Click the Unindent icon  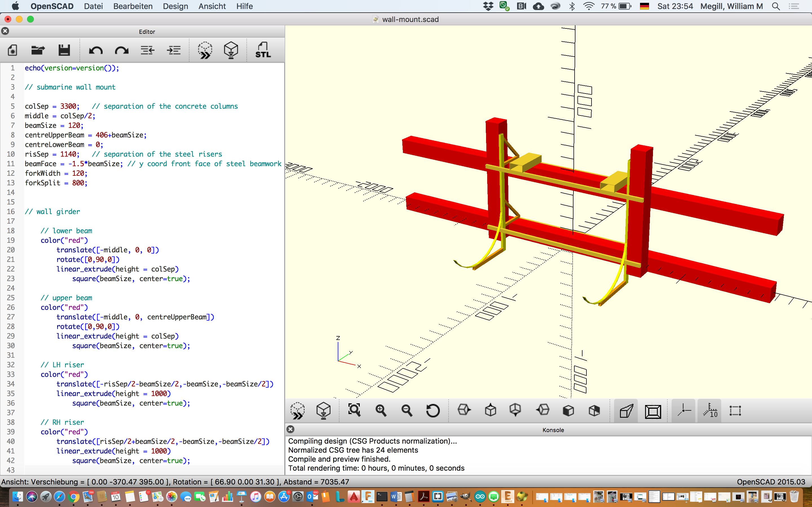(148, 50)
